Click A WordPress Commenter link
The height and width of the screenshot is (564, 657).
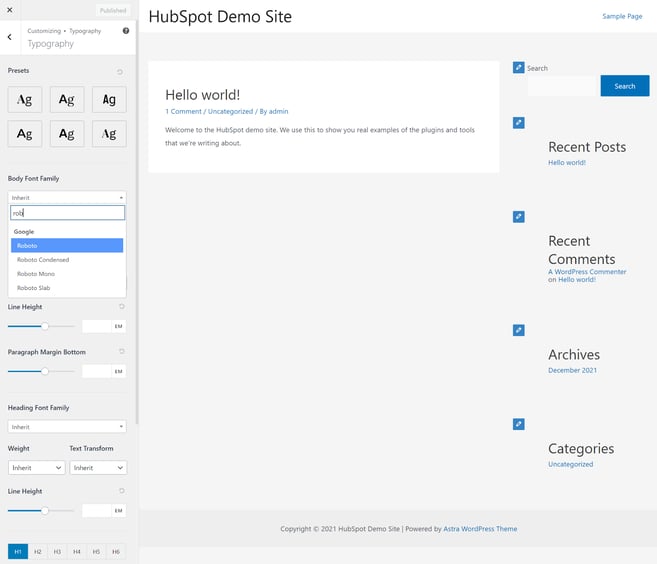tap(587, 272)
